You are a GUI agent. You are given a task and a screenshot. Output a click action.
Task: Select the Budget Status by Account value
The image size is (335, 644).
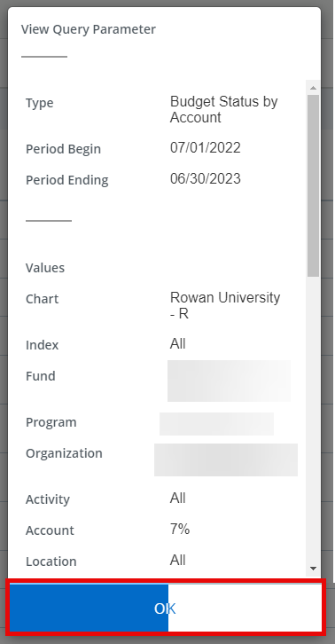(223, 109)
